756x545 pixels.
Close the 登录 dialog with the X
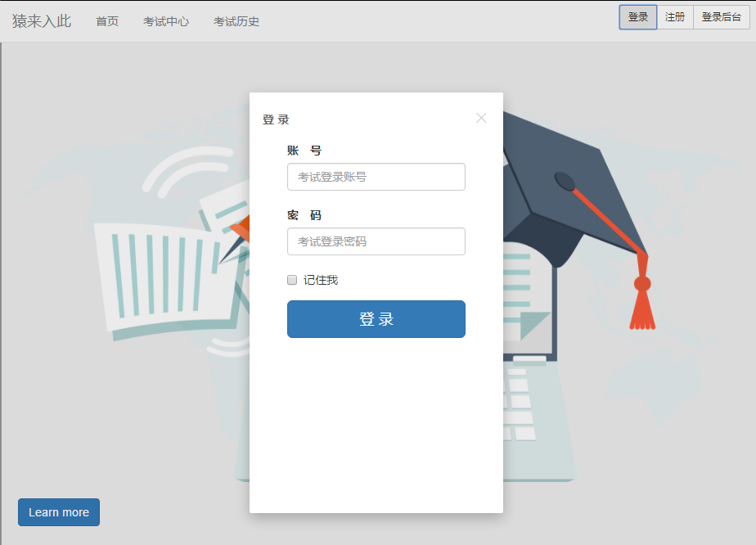[x=481, y=118]
